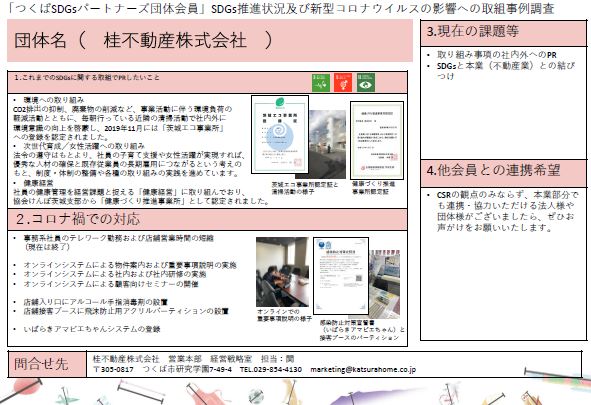Select the 顧客向けセミナーの開催 bullet
This screenshot has height=405, width=591.
111,284
